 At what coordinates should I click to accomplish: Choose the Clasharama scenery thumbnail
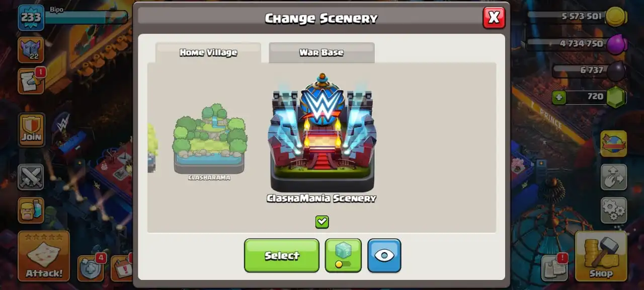click(209, 142)
